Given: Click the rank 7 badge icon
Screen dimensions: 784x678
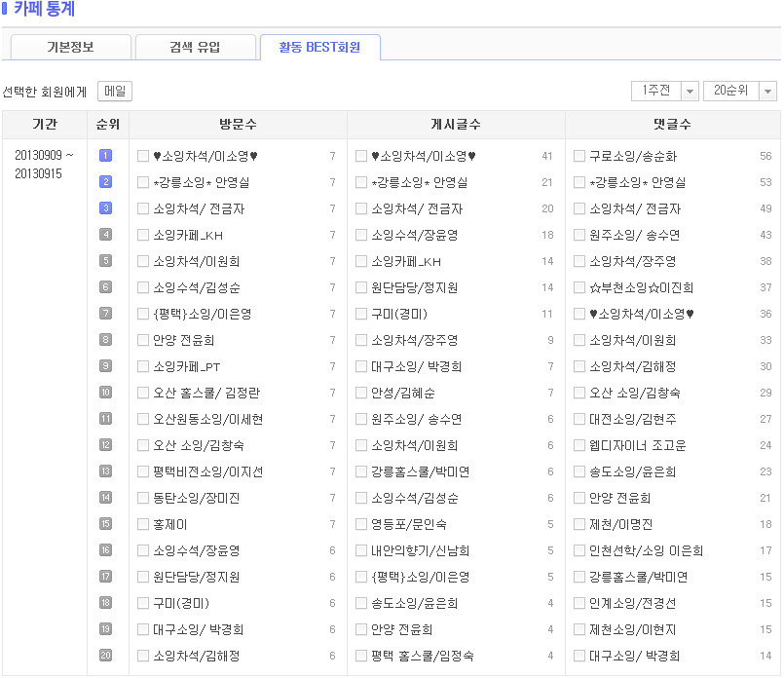Looking at the screenshot, I should click(106, 314).
